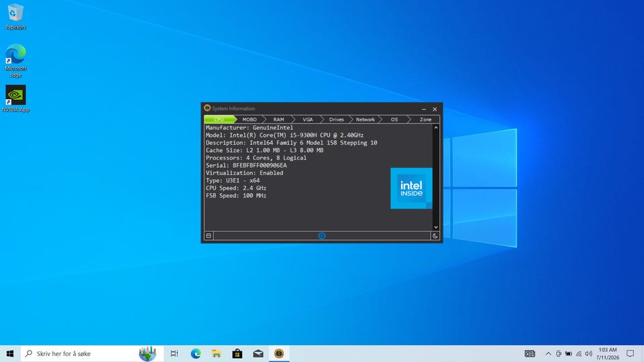The width and height of the screenshot is (644, 362).
Task: Click the blue circle icon in the bottom bar
Action: point(322,236)
